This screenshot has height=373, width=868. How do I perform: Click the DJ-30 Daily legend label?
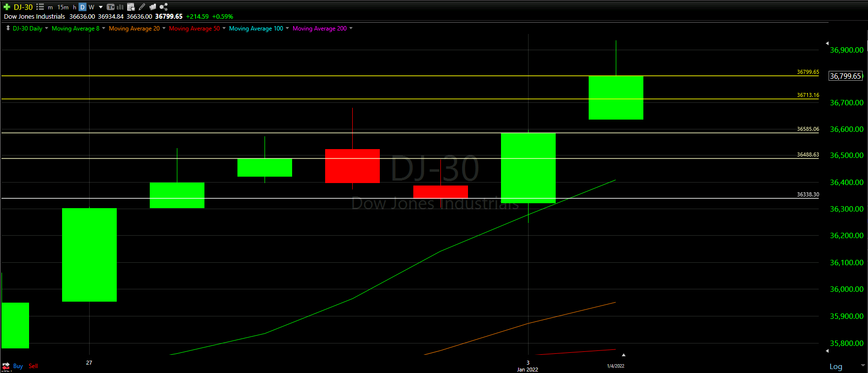[x=28, y=29]
